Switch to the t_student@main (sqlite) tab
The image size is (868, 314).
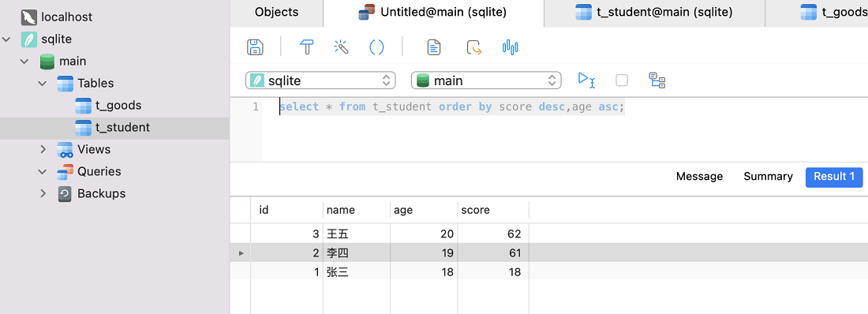point(654,12)
